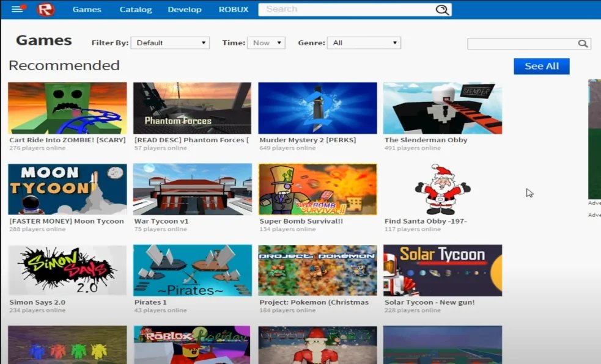
Task: Open the Games nav item
Action: tap(87, 10)
